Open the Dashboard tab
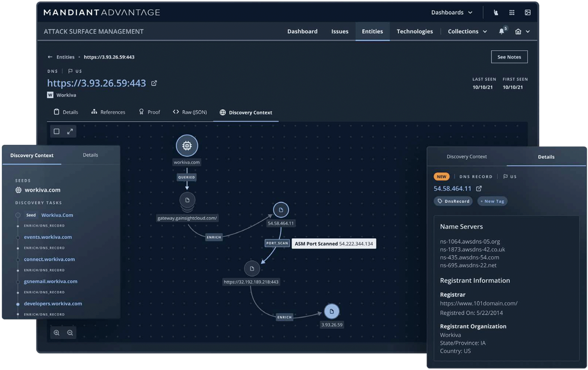This screenshot has height=370, width=588. (x=302, y=31)
